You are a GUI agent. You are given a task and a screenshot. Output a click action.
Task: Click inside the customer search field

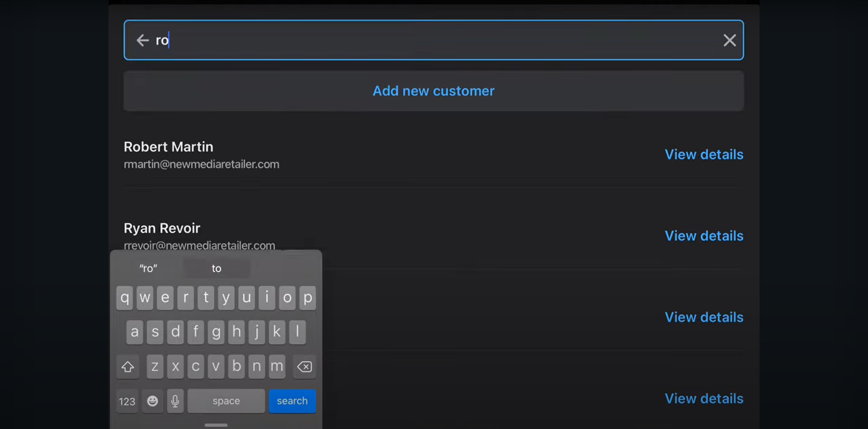[x=434, y=40]
